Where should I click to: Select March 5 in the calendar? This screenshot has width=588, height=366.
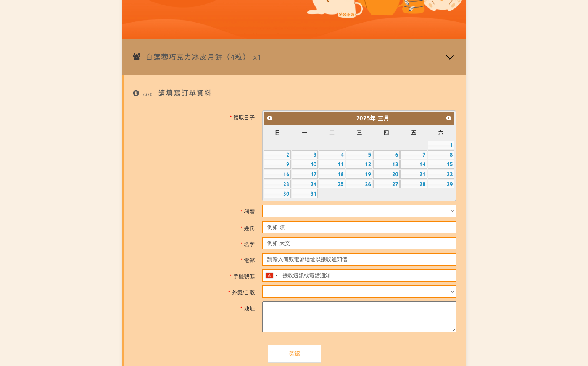[x=359, y=155]
